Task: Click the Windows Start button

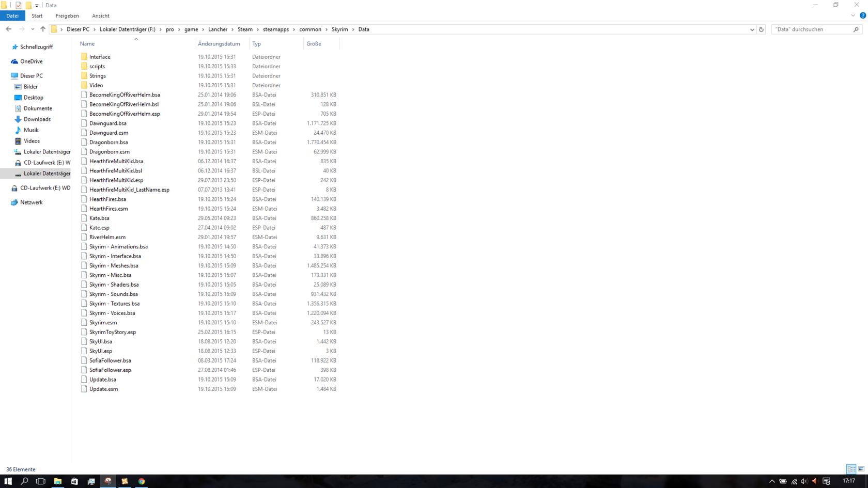Action: (x=8, y=481)
